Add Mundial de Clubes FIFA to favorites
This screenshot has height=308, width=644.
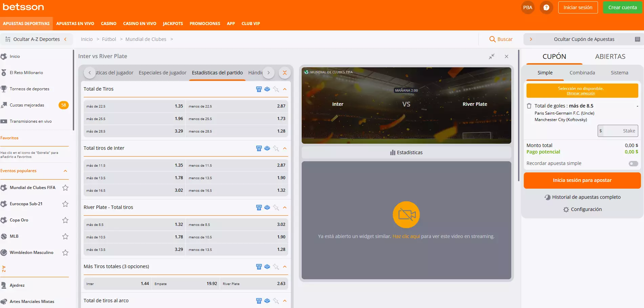[x=65, y=188]
